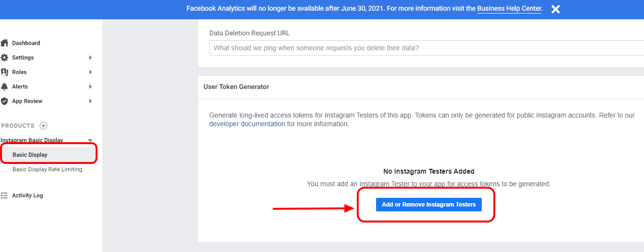
Task: Select Instagram Basic Display product
Action: coord(32,140)
